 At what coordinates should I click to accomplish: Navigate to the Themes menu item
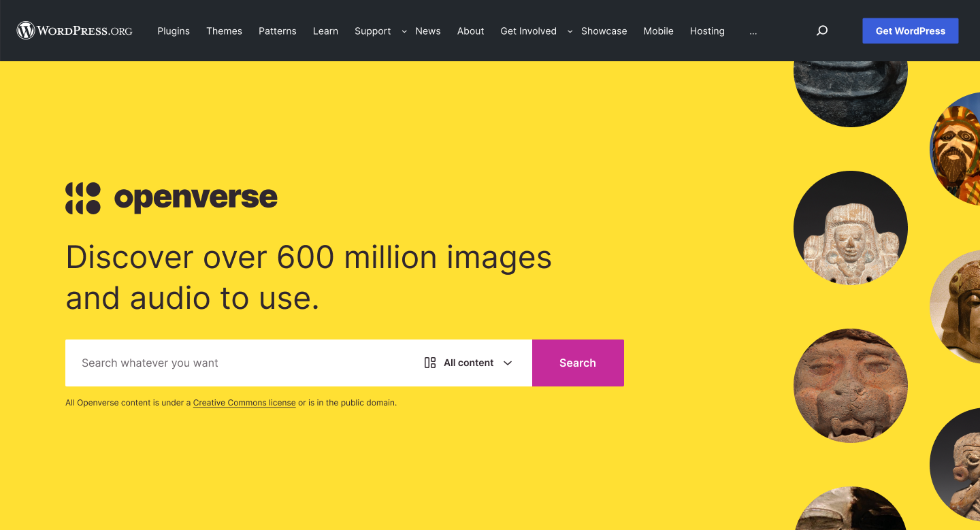point(224,31)
